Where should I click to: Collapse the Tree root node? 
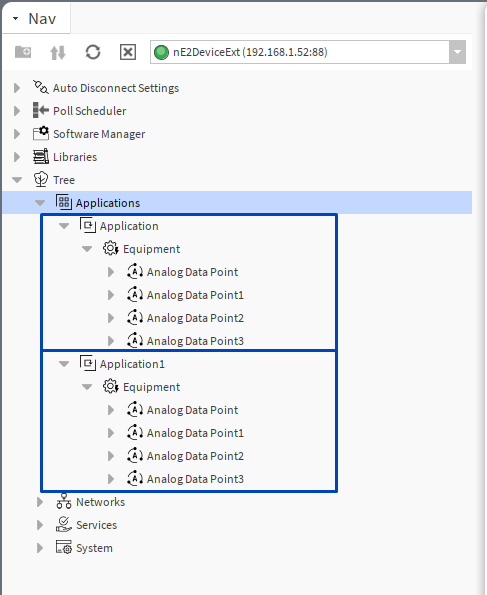pos(17,180)
